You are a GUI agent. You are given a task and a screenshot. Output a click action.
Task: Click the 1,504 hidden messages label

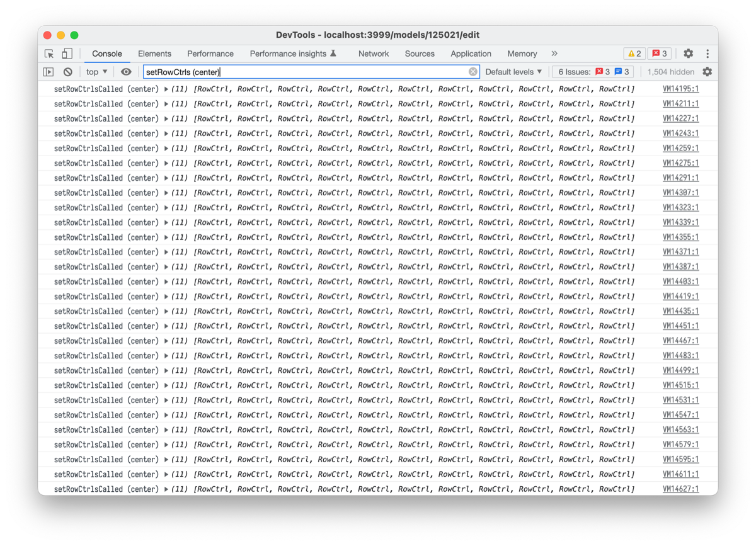coord(670,72)
